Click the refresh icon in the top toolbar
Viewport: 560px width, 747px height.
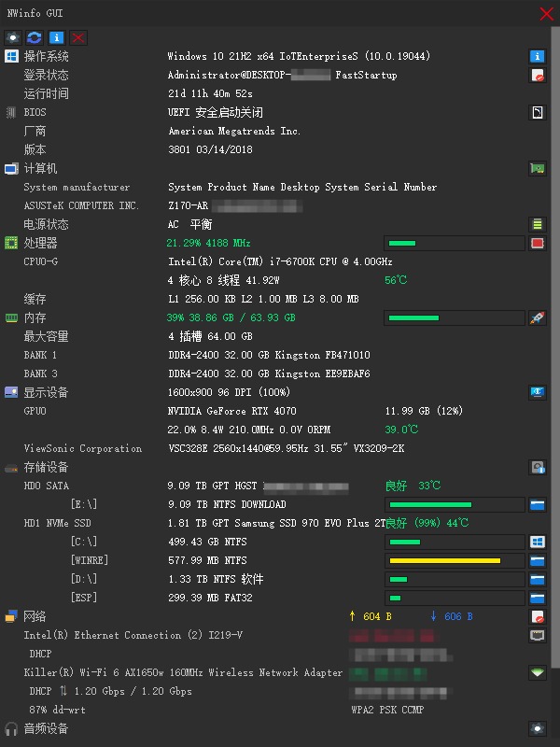(x=35, y=37)
